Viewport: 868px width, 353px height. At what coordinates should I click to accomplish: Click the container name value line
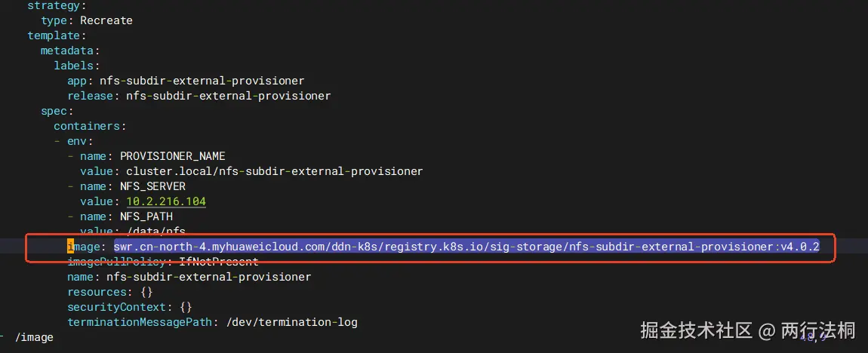pyautogui.click(x=189, y=277)
